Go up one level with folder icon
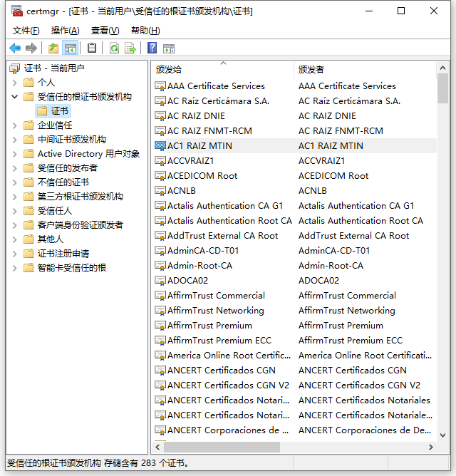 click(x=53, y=48)
